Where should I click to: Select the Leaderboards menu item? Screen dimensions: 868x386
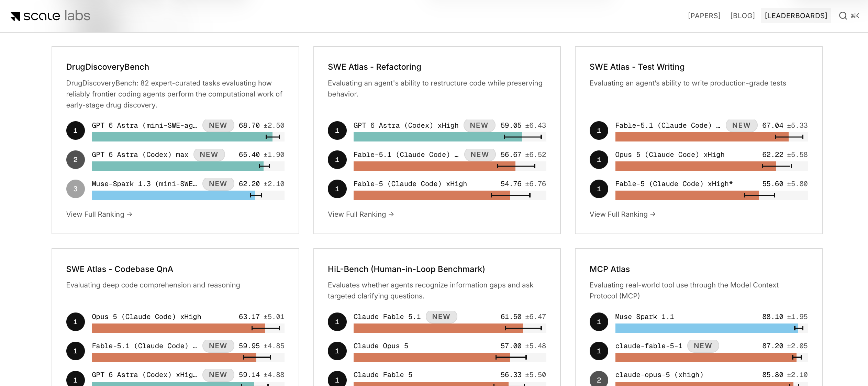(796, 16)
